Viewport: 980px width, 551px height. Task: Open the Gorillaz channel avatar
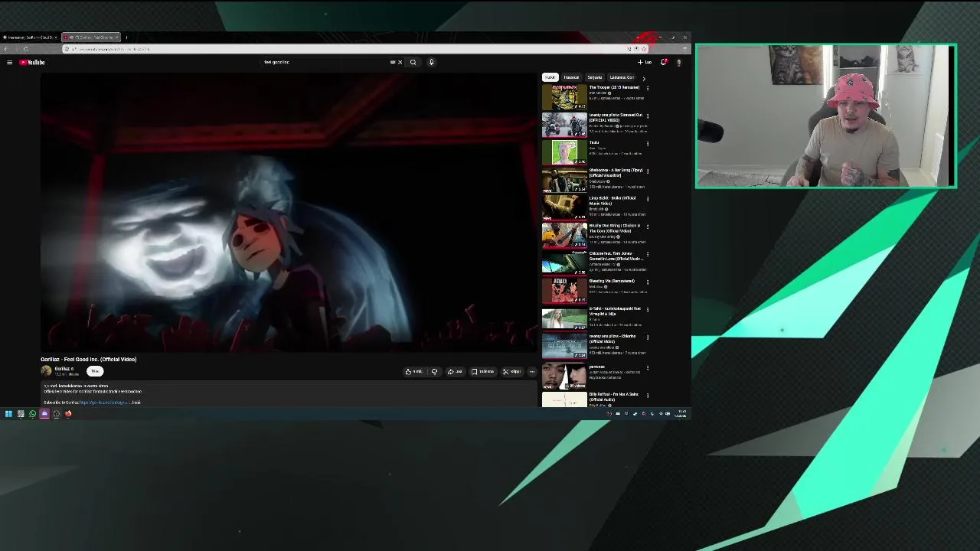46,371
